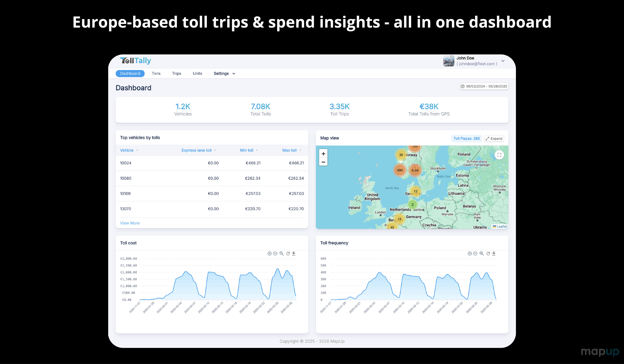Click the 3.35K Toll Trips stat
Image resolution: width=624 pixels, height=364 pixels.
coord(339,109)
